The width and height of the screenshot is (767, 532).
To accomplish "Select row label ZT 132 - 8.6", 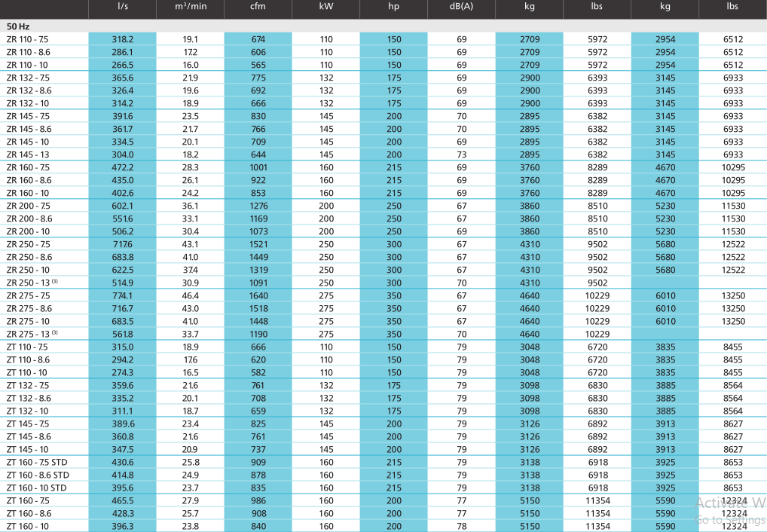I will [x=29, y=398].
